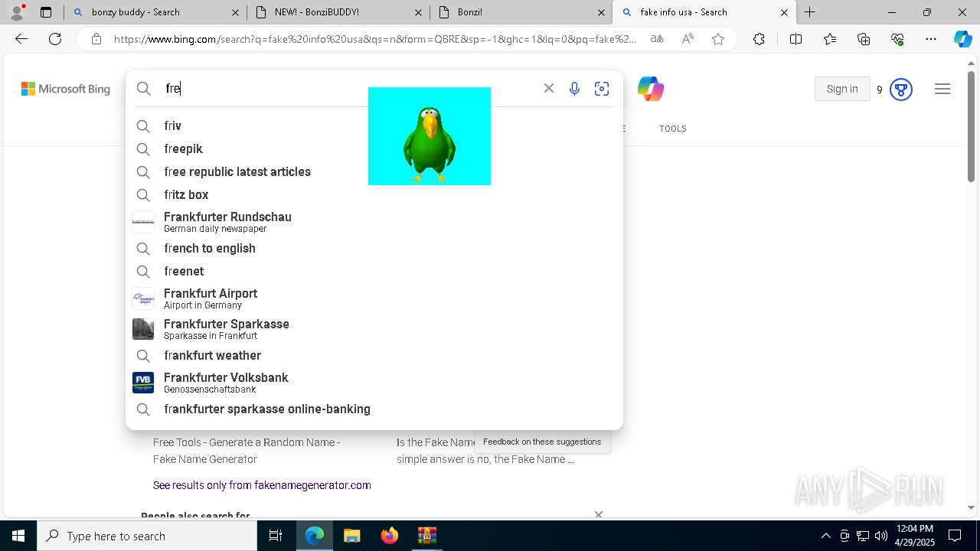Open the Favorites list icon
The width and height of the screenshot is (980, 551).
coord(830,39)
